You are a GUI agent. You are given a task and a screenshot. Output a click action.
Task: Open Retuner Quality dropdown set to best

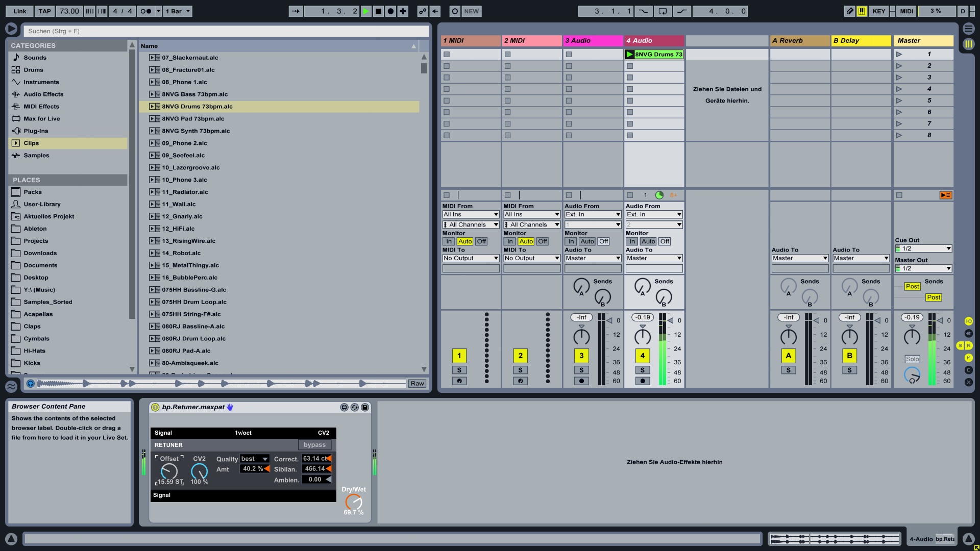(x=254, y=459)
